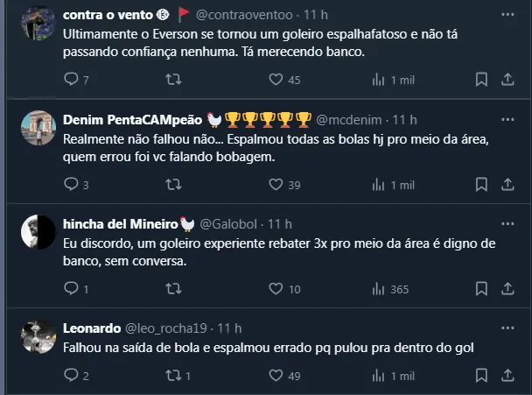Open more options on contra o vento tweet
The image size is (532, 395).
coord(507,15)
